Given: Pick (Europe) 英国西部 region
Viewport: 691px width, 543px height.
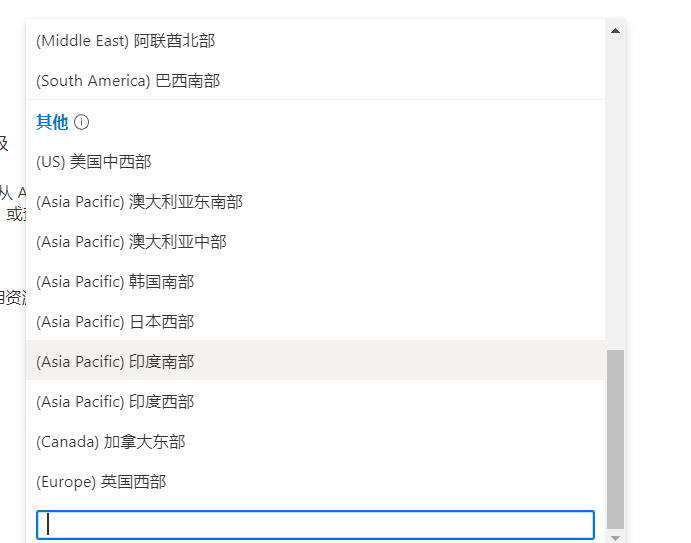Looking at the screenshot, I should click(x=101, y=482).
